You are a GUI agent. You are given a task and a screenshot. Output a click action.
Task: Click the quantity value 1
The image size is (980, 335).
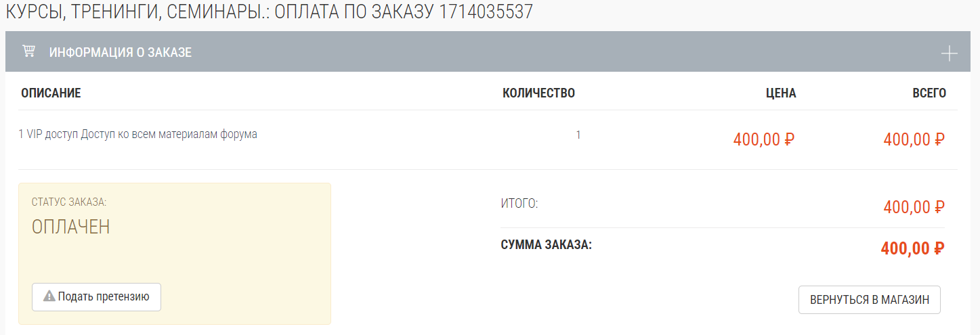(x=578, y=135)
